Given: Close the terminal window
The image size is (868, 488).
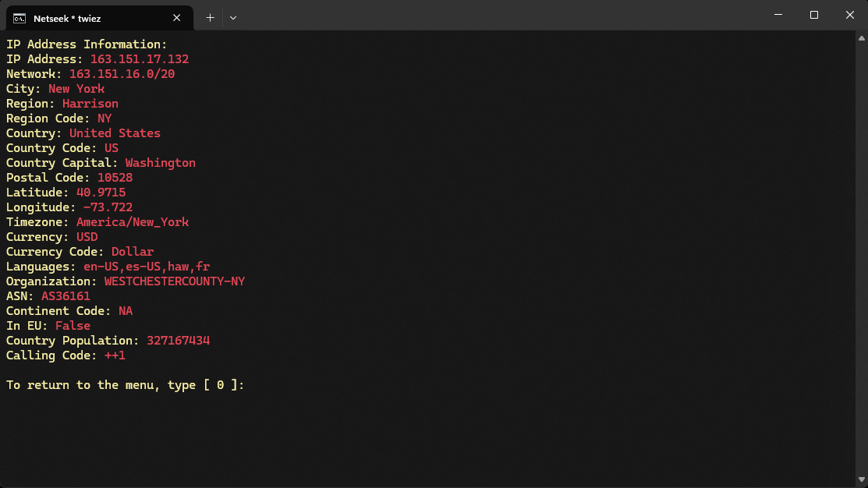Looking at the screenshot, I should (850, 15).
